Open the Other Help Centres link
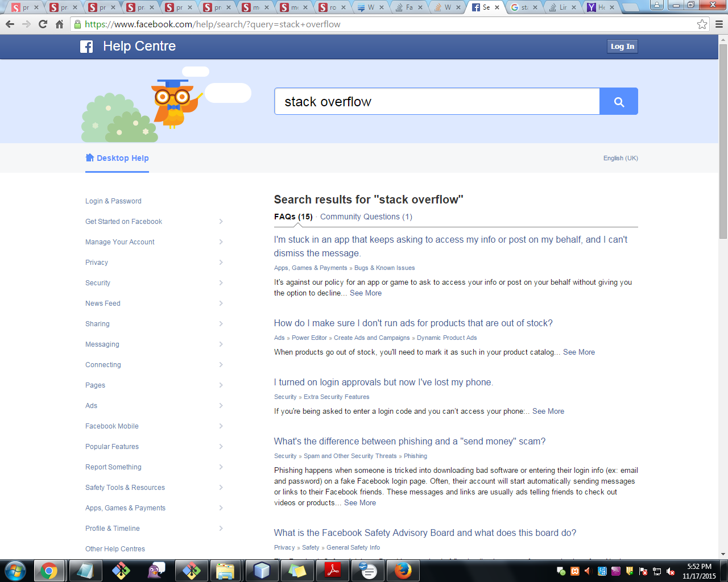The height and width of the screenshot is (582, 728). (115, 549)
